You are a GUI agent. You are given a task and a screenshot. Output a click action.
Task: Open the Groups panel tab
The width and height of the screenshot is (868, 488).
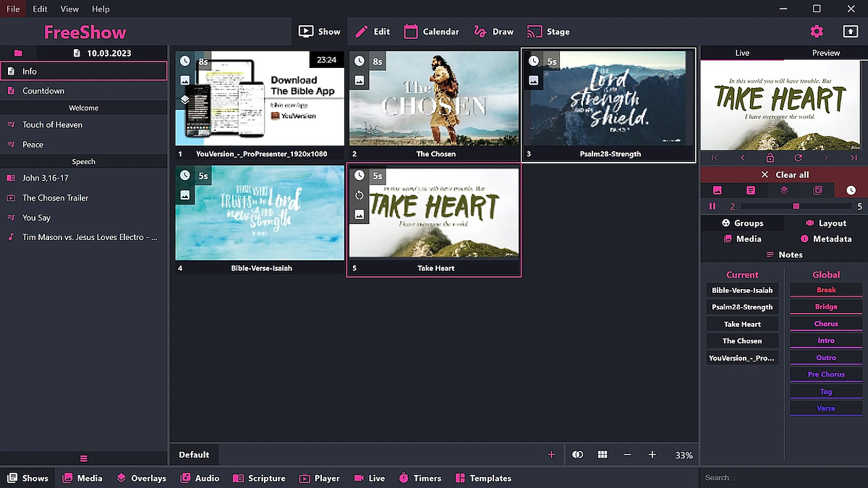tap(742, 223)
